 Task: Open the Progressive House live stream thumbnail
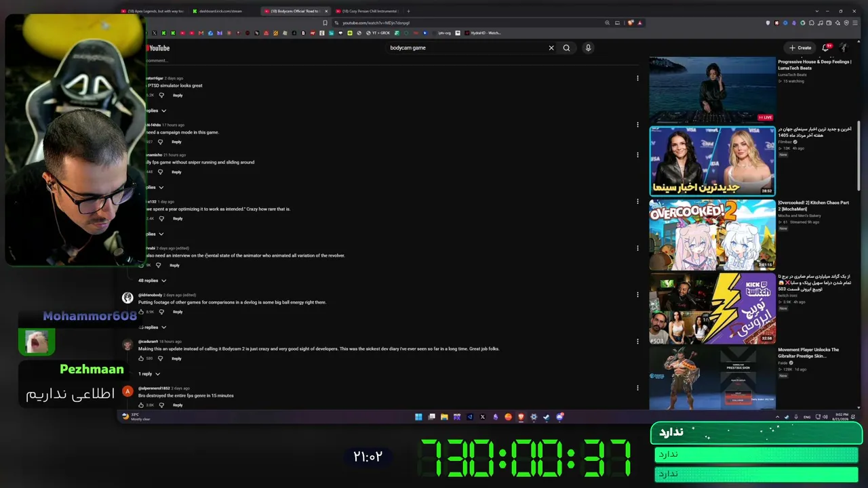click(x=712, y=89)
